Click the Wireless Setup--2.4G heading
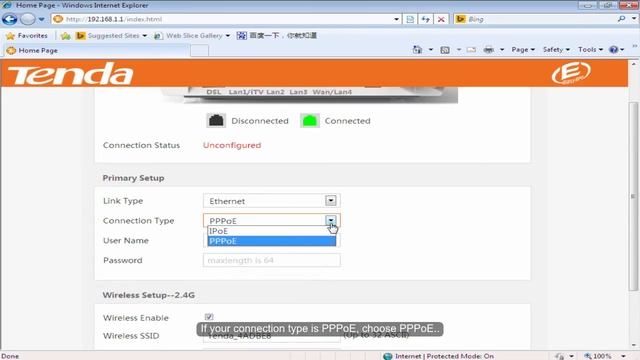 (x=149, y=295)
